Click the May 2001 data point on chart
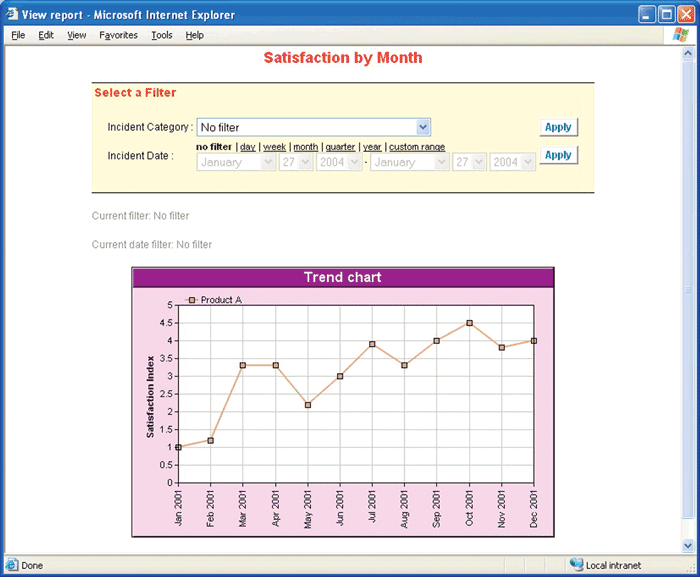Image resolution: width=700 pixels, height=577 pixels. [308, 405]
